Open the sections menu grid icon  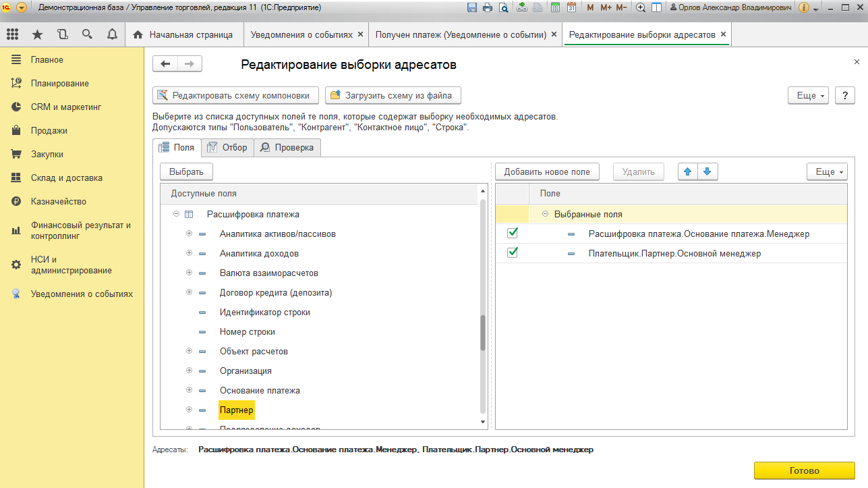[12, 34]
